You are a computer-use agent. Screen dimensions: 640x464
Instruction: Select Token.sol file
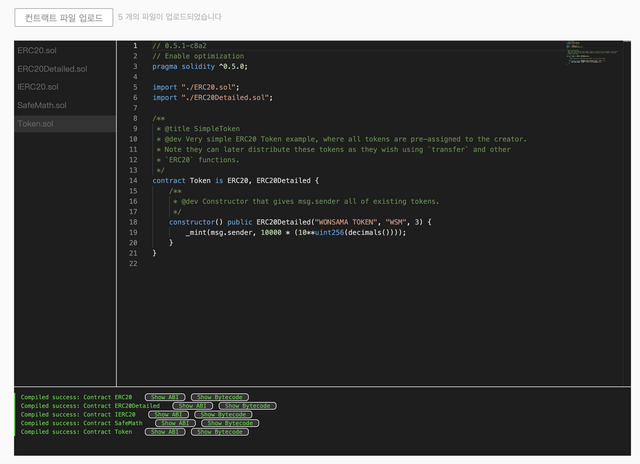click(x=65, y=124)
